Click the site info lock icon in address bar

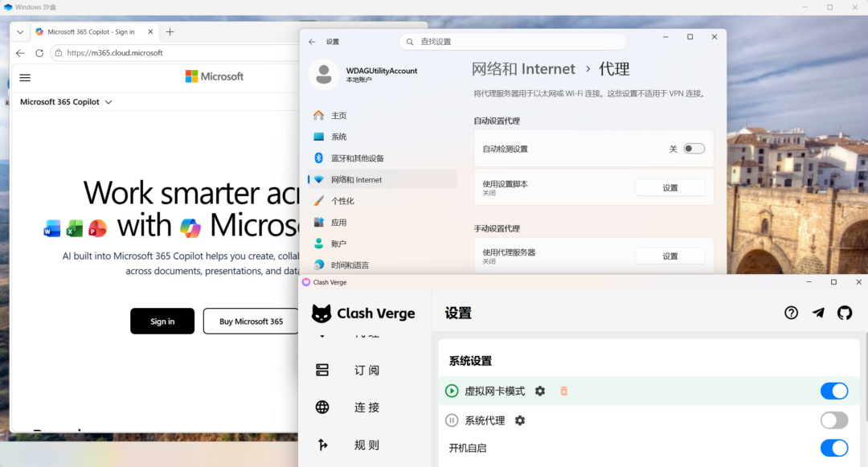click(x=58, y=53)
